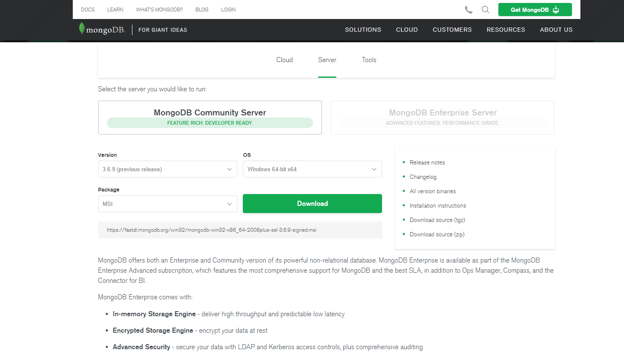The width and height of the screenshot is (624, 364).
Task: Click the download URL text box
Action: click(x=240, y=230)
